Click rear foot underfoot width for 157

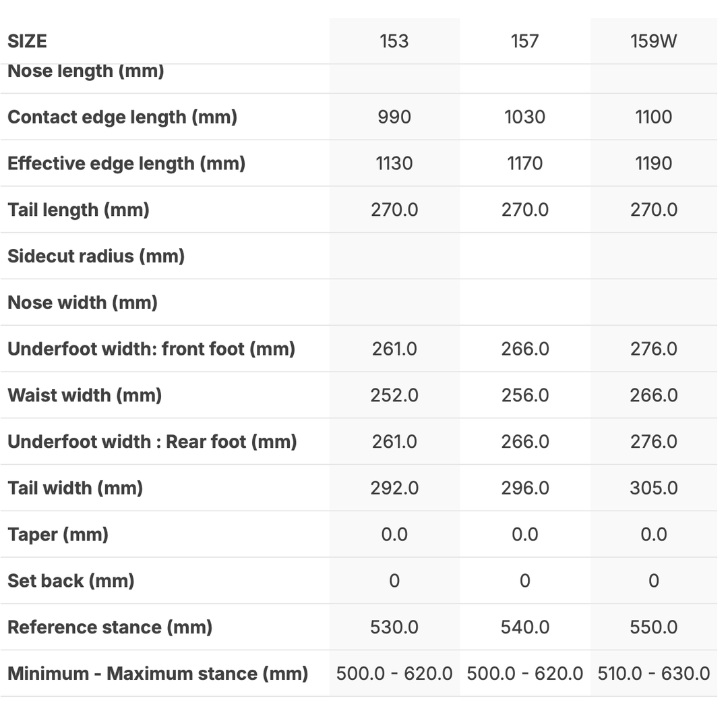click(524, 442)
